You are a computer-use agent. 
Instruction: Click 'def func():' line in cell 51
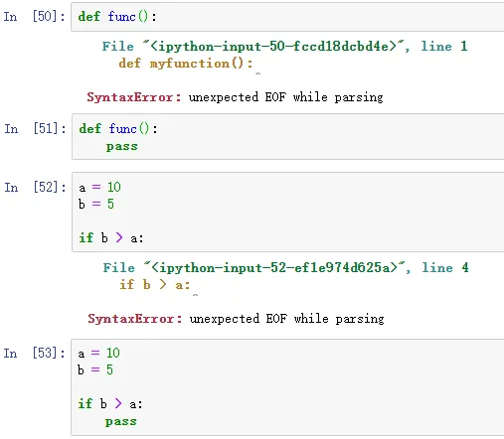point(118,128)
